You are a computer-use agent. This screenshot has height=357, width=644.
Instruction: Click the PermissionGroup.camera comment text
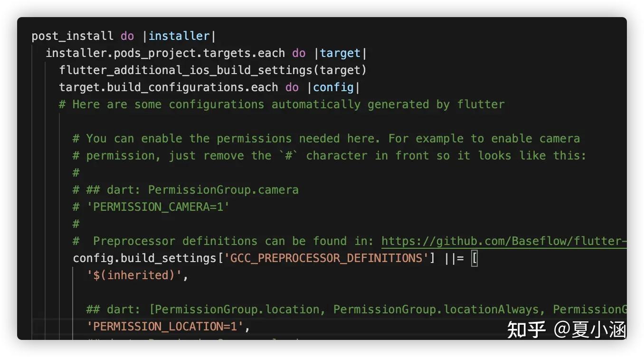(223, 190)
